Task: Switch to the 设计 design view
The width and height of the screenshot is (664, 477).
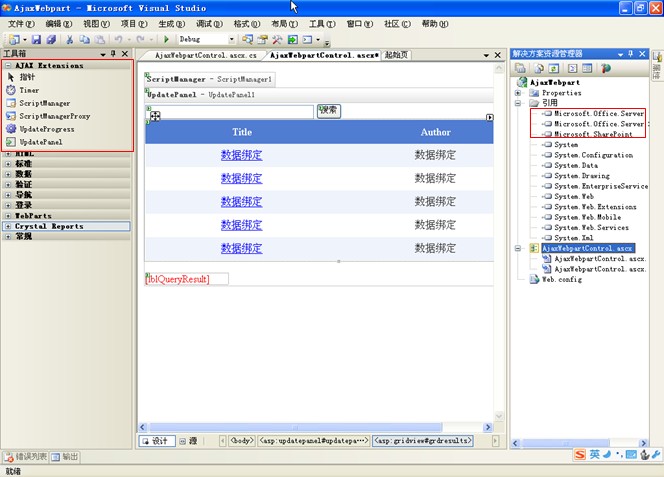Action: click(x=157, y=441)
